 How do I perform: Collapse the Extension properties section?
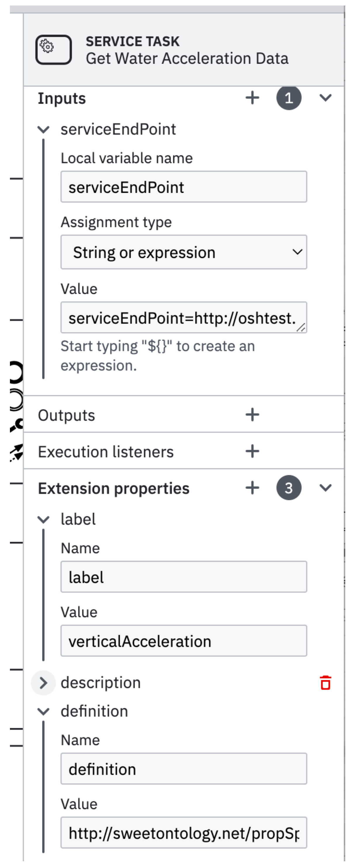tap(325, 487)
